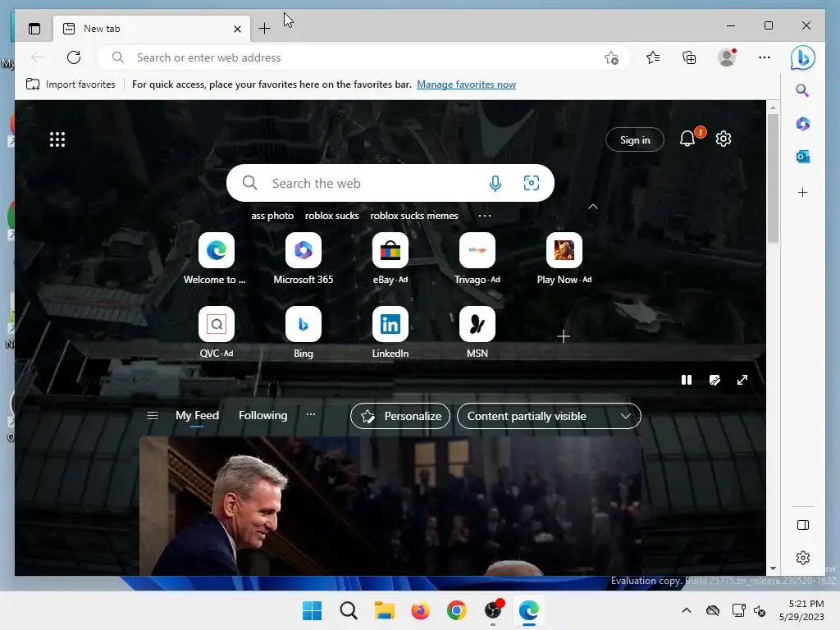The width and height of the screenshot is (840, 630).
Task: Click the Search the web box
Action: 390,183
